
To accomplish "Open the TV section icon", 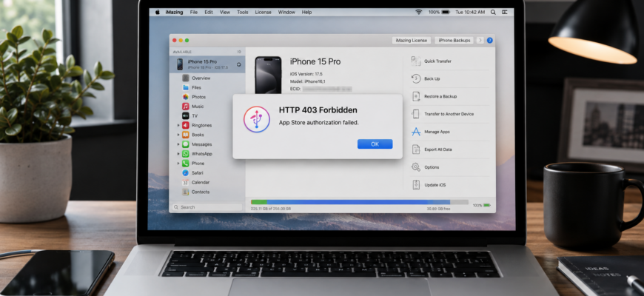I will (x=186, y=115).
